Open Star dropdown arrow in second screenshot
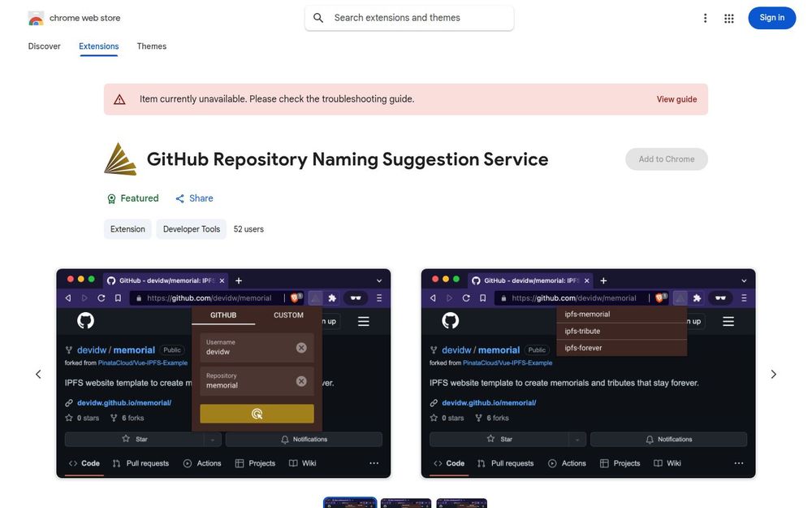This screenshot has height=508, width=812. pos(577,440)
